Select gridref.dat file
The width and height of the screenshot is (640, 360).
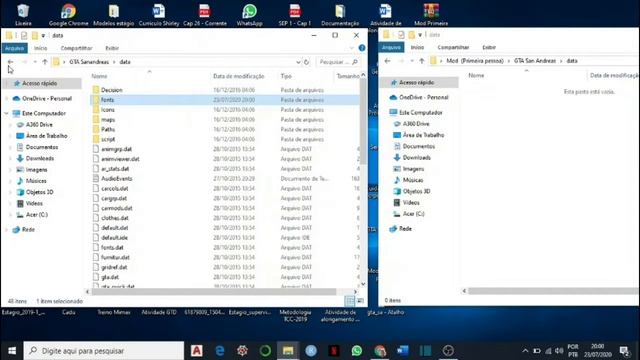click(224, 267)
